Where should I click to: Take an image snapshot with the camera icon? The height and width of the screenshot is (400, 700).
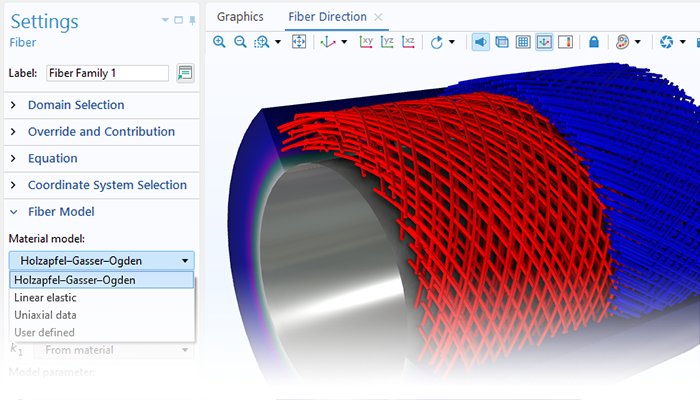click(667, 42)
